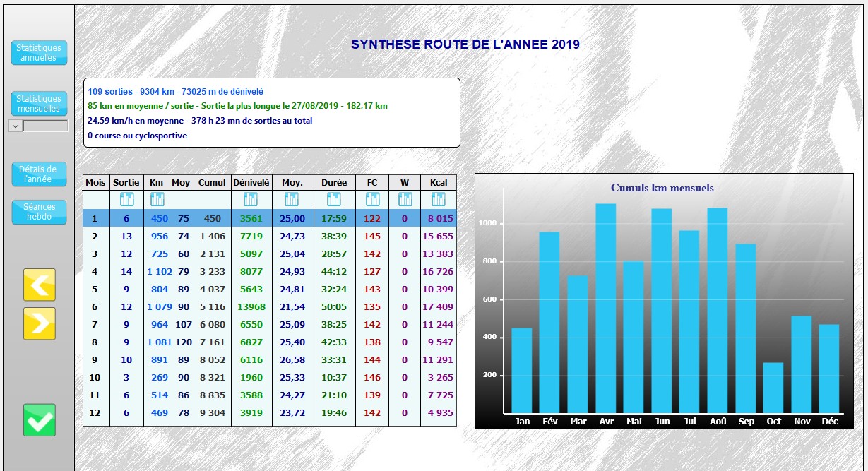Show the Dénivelé column chart icon

(x=251, y=200)
